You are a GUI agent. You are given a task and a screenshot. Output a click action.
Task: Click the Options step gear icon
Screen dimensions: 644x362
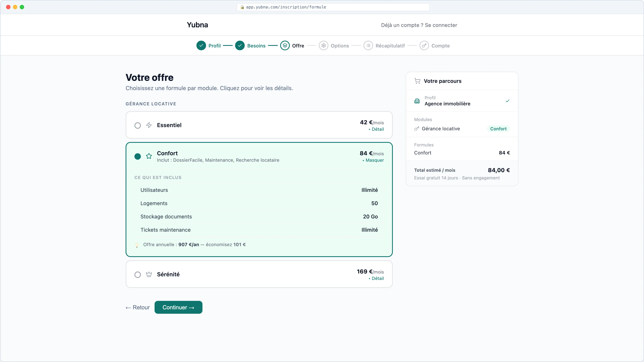tap(323, 45)
